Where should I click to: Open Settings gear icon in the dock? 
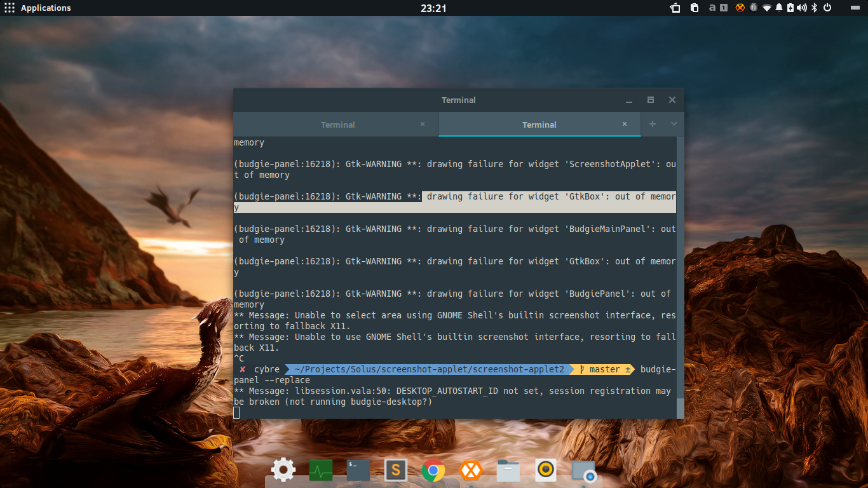click(x=283, y=470)
